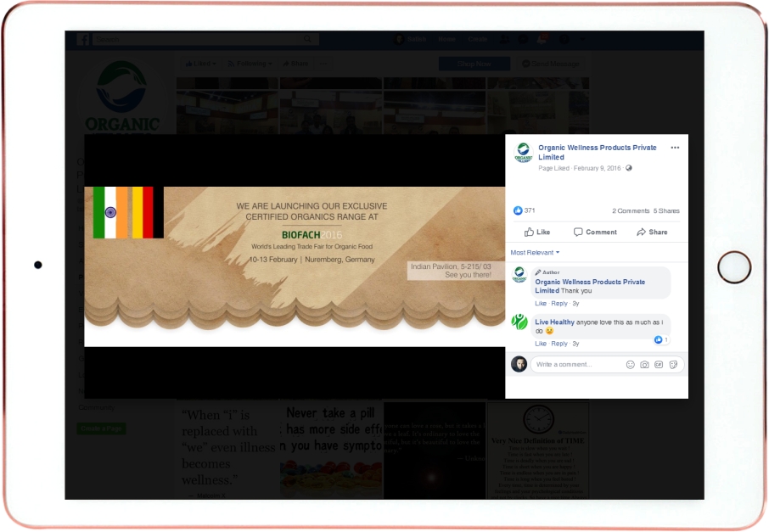This screenshot has width=769, height=532.
Task: Open the help question mark icon
Action: 564,39
